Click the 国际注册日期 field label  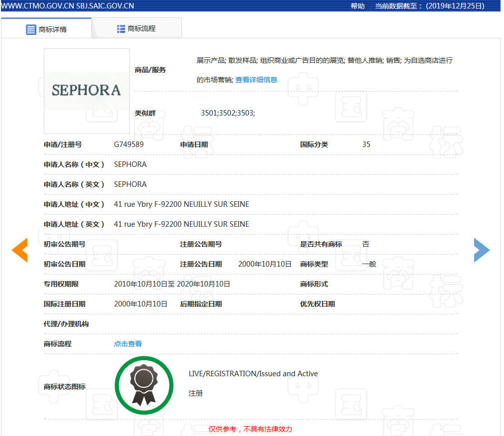click(x=65, y=303)
